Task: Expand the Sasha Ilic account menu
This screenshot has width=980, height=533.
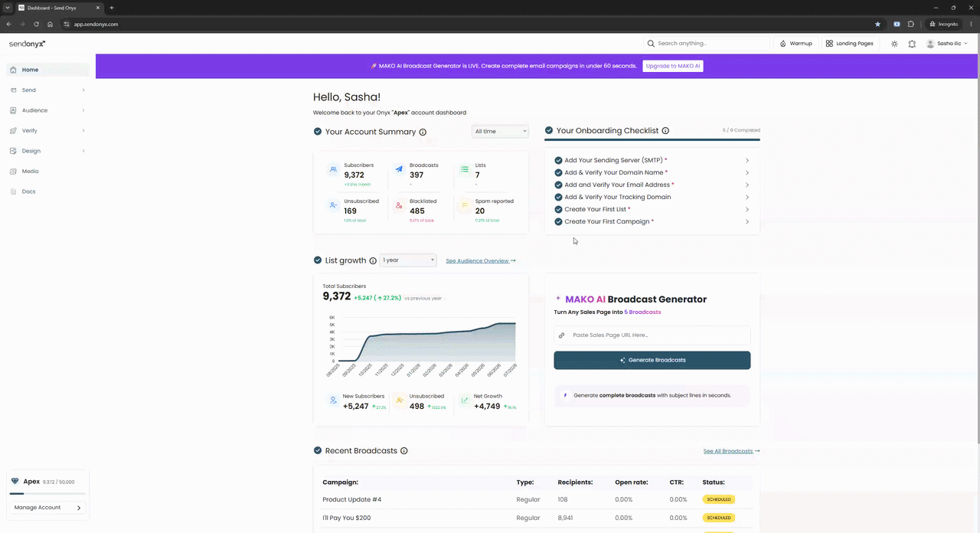Action: 947,44
